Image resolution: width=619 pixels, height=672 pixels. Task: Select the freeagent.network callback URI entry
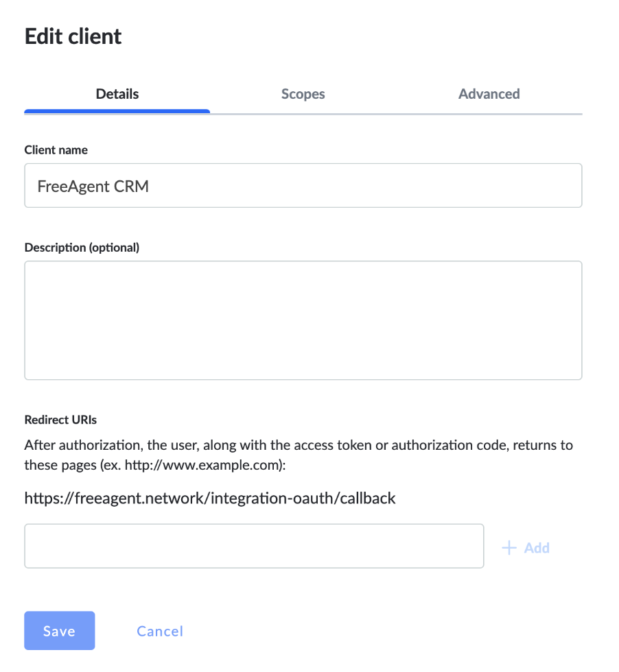210,498
